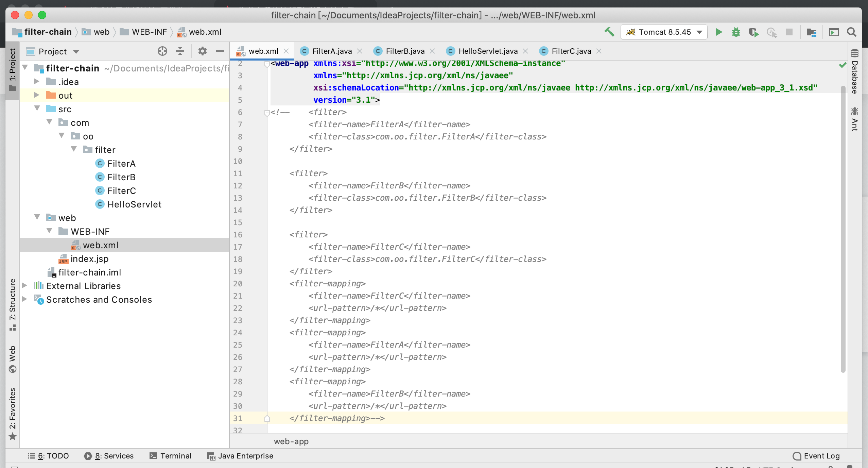The height and width of the screenshot is (468, 868).
Task: Click the Stop square icon
Action: click(789, 32)
